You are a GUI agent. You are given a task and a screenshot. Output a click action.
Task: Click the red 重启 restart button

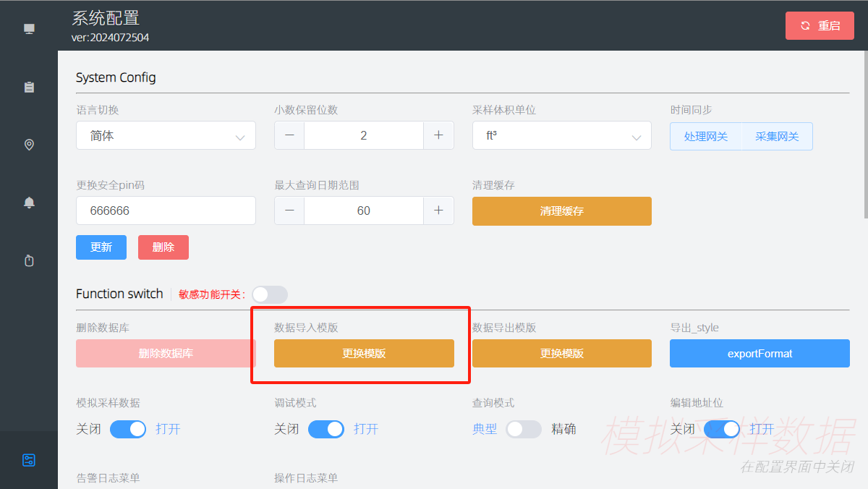(x=820, y=25)
